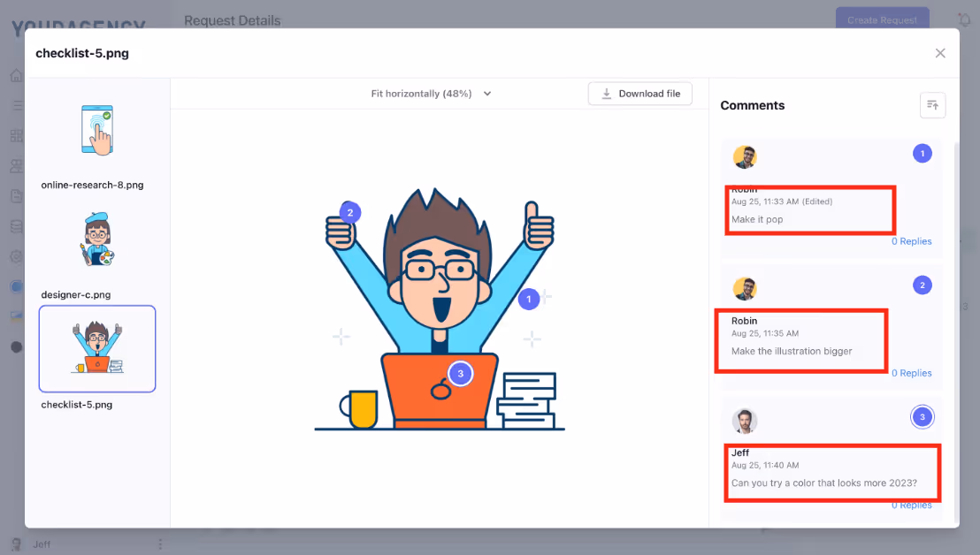Click Jeff's avatar on the third comment
The width and height of the screenshot is (980, 555).
745,421
